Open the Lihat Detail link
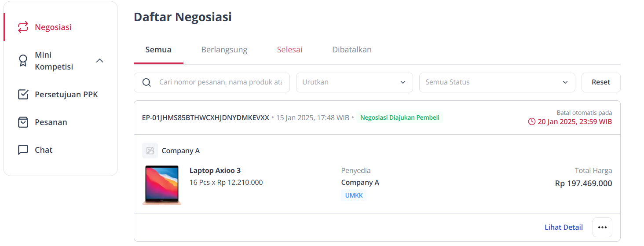 (x=564, y=228)
